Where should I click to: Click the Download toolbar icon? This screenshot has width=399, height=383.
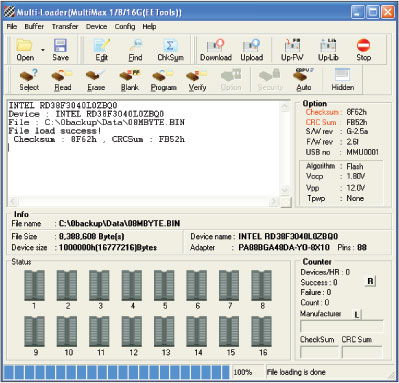(216, 50)
